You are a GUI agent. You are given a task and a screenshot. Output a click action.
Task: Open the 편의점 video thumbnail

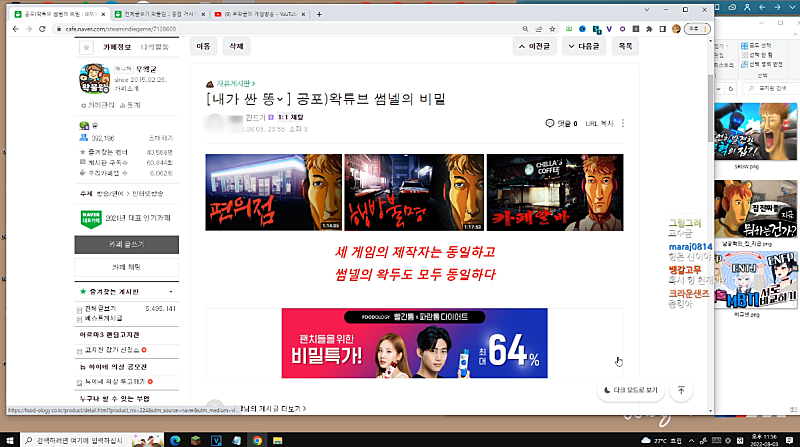tap(273, 192)
